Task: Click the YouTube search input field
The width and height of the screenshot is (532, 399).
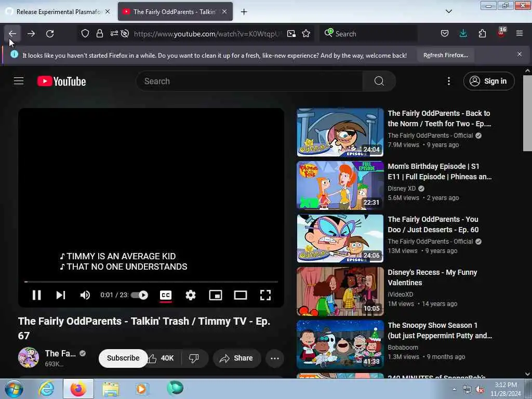Action: tap(249, 81)
